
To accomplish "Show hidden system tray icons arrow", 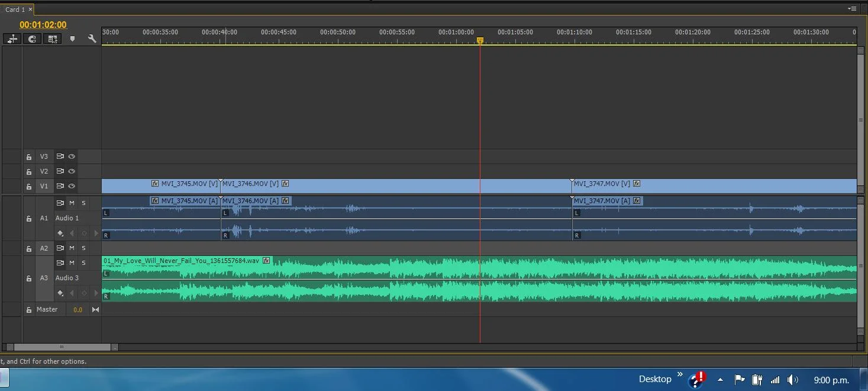I will pyautogui.click(x=720, y=380).
